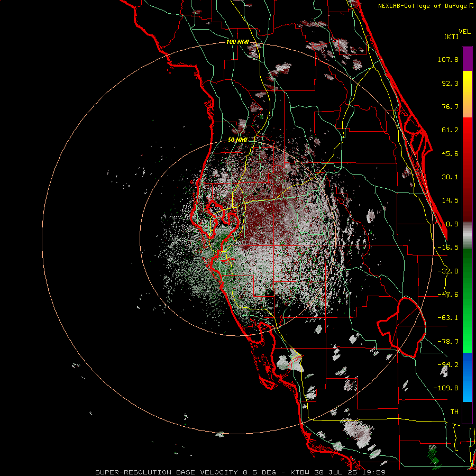Click the [KT] units label

point(452,36)
